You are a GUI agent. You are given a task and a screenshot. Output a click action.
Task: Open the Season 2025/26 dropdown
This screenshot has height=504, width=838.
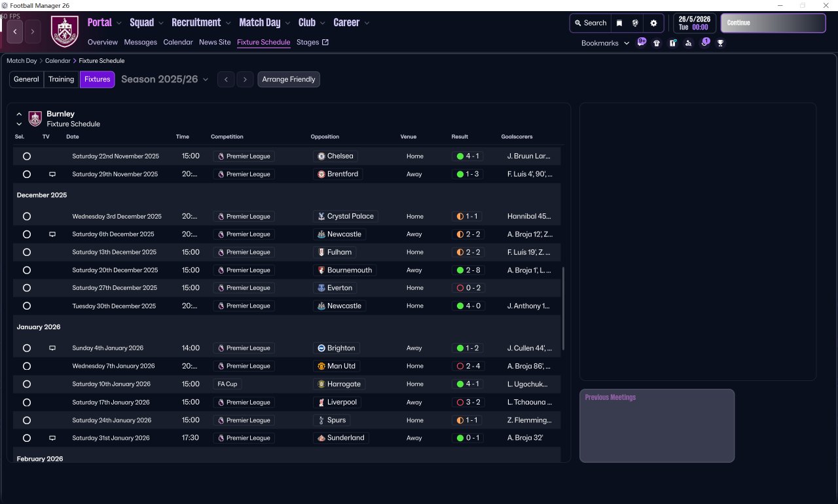click(164, 79)
